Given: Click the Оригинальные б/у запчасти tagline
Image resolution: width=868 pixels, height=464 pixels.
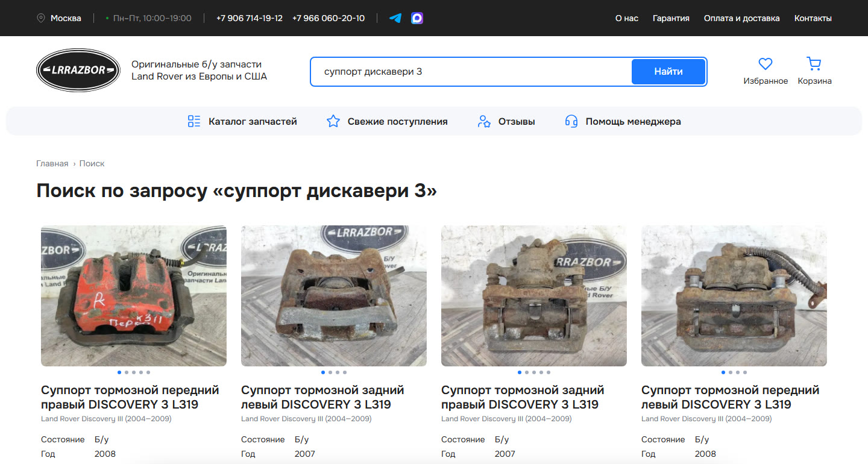Looking at the screenshot, I should pos(199,71).
